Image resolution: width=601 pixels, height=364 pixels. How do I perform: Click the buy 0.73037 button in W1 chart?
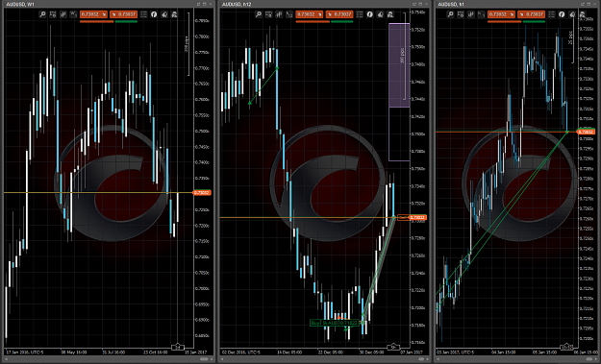point(123,14)
